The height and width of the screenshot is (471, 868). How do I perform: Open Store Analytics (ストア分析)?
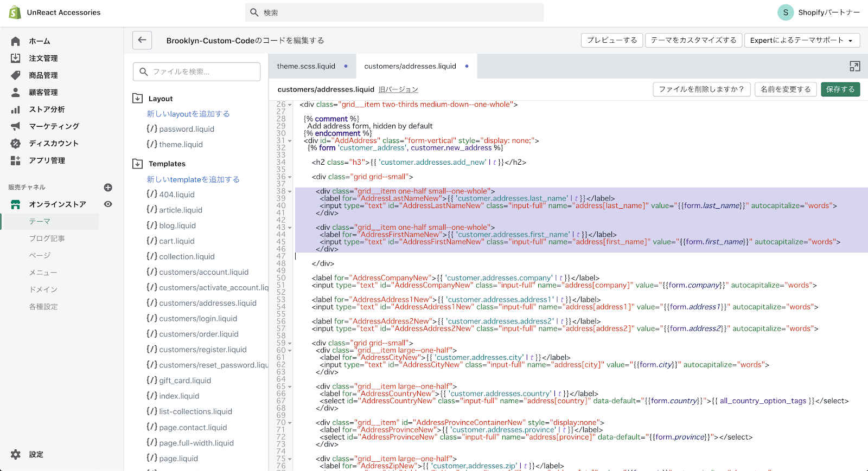(46, 109)
